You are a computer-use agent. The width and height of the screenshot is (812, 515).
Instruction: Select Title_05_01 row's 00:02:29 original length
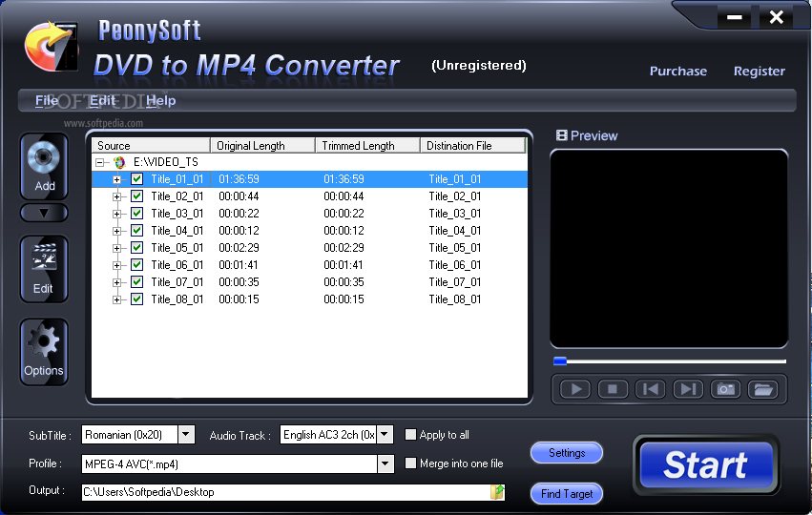click(x=239, y=248)
